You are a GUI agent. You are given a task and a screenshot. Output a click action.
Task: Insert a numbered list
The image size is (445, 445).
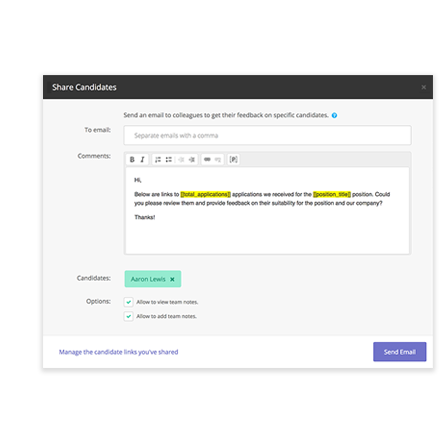(158, 159)
